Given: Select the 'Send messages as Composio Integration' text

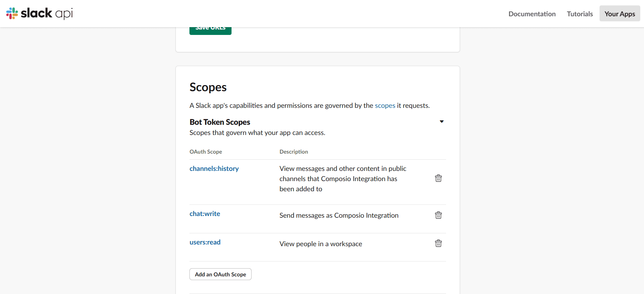Looking at the screenshot, I should coord(339,215).
